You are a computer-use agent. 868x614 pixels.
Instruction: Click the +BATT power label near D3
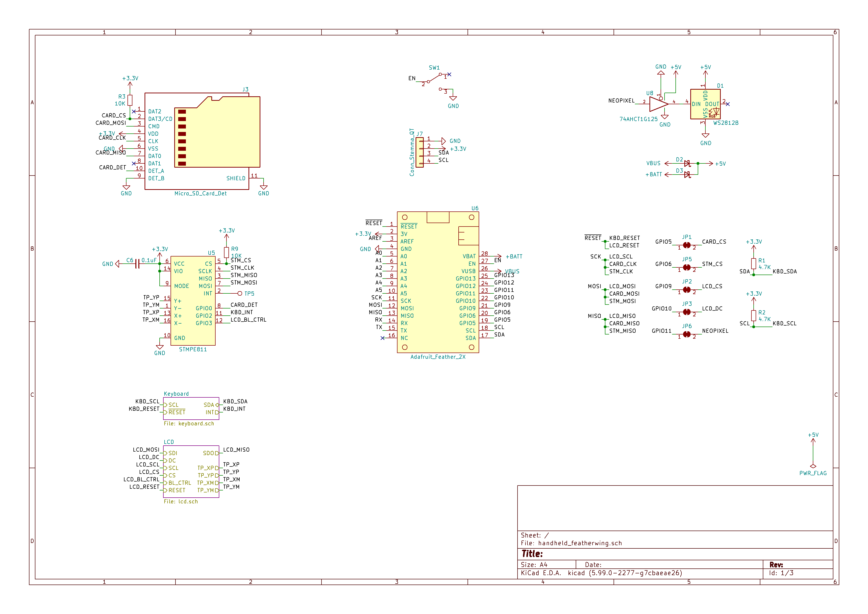654,174
